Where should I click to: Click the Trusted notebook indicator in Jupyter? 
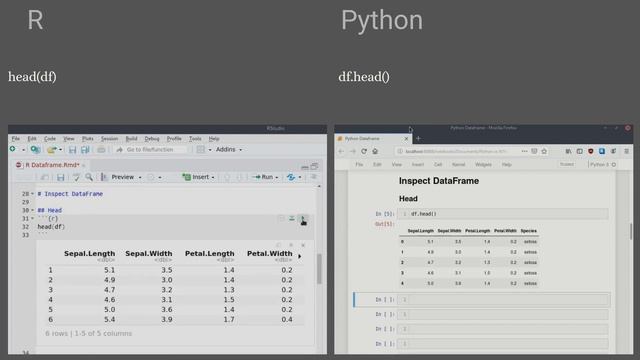click(567, 164)
